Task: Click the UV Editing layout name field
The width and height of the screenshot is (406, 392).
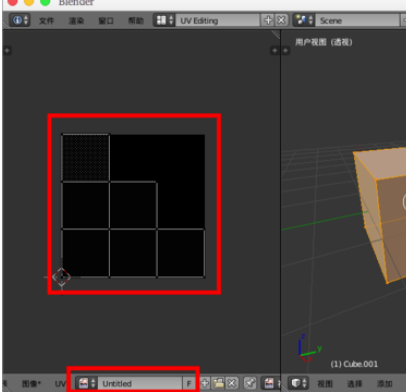Action: click(217, 20)
